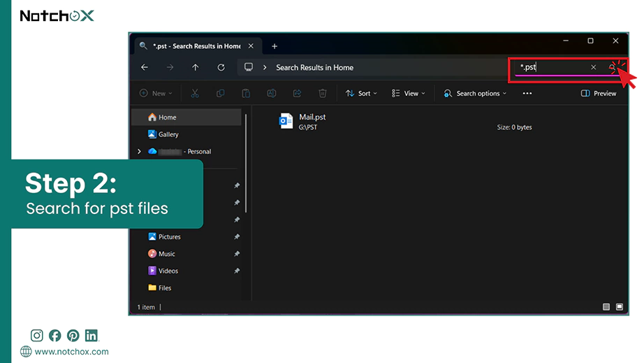Image resolution: width=644 pixels, height=363 pixels.
Task: Click the PC monitor icon in address bar
Action: coord(249,67)
